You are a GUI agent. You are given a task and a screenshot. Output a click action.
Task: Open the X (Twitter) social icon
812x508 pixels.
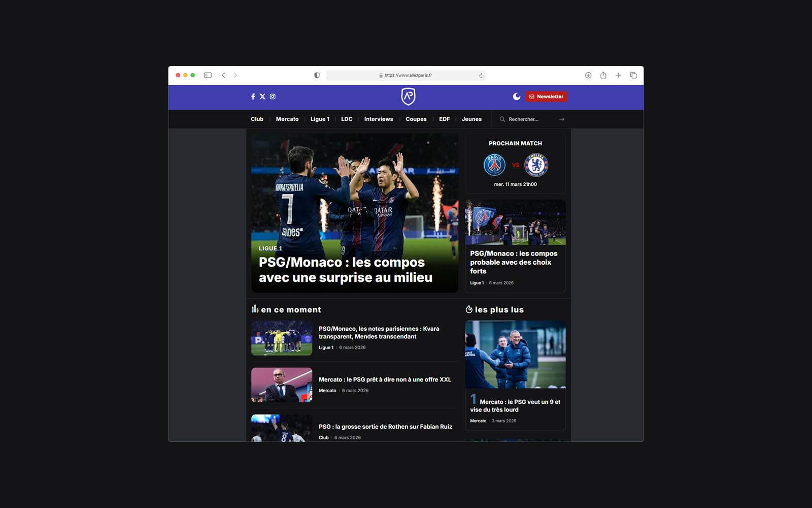tap(262, 97)
